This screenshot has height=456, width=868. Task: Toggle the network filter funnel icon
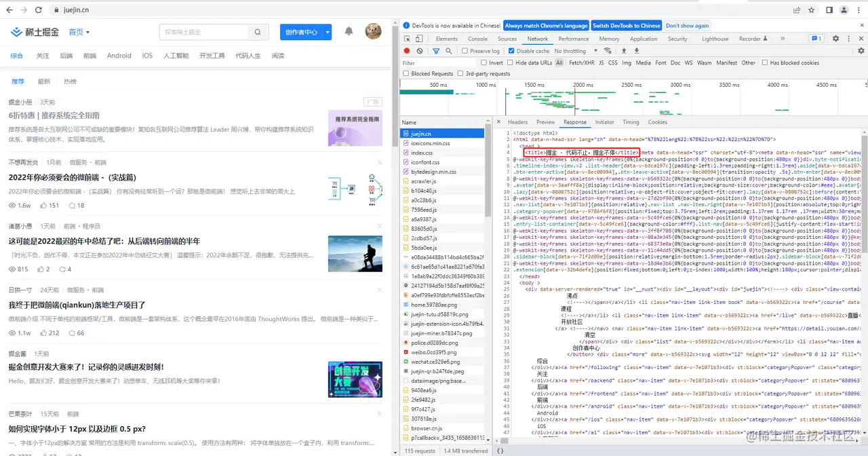click(x=436, y=51)
